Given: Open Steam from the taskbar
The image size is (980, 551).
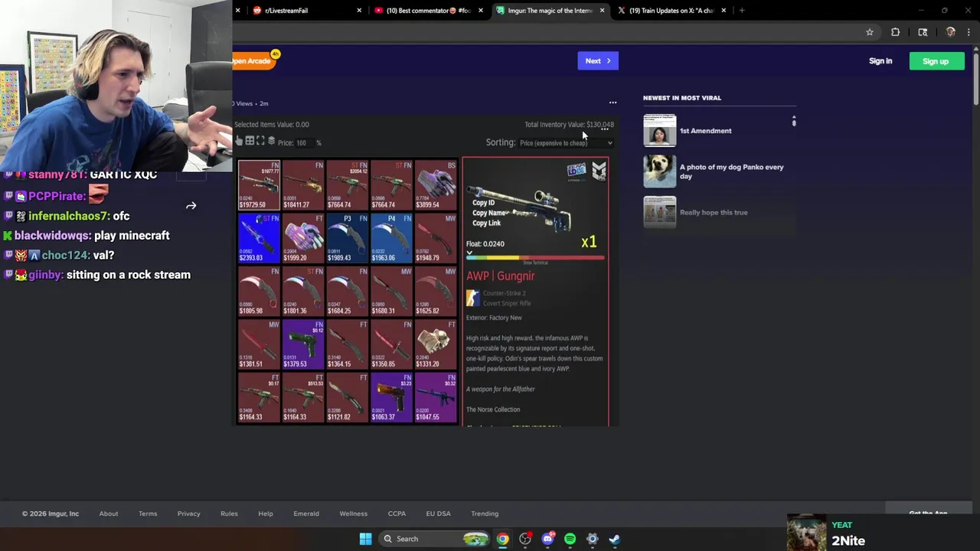Looking at the screenshot, I should (x=614, y=539).
